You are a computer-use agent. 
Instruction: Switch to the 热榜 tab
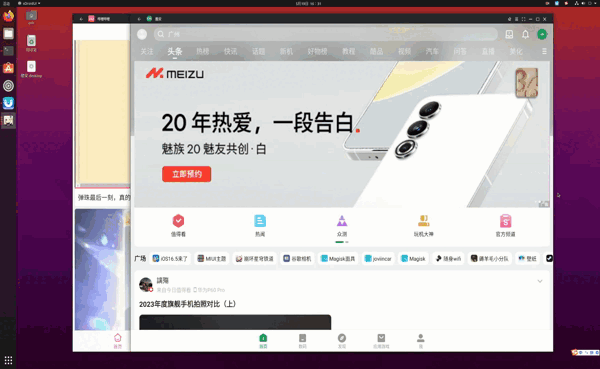click(202, 51)
